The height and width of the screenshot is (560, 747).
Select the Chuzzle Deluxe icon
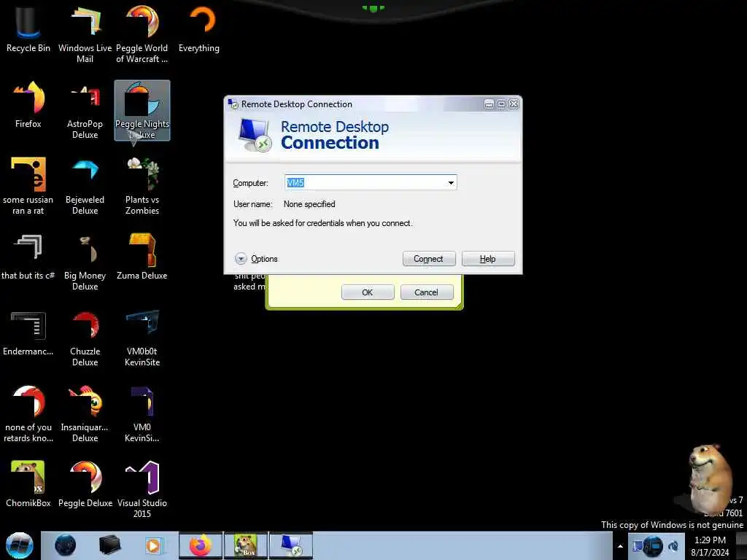click(85, 338)
